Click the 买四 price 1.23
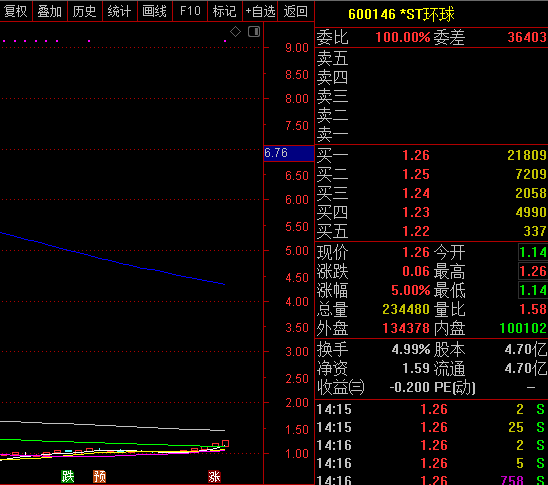 pyautogui.click(x=416, y=212)
